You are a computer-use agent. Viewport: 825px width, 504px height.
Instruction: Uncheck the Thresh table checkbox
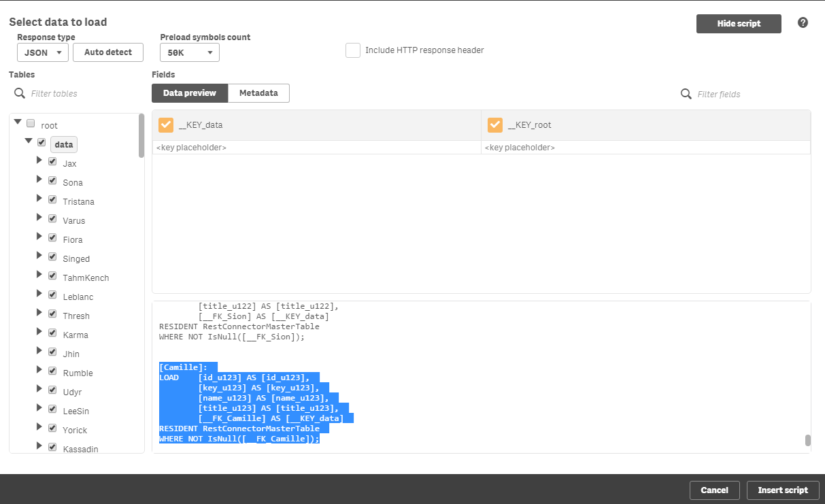tap(52, 314)
